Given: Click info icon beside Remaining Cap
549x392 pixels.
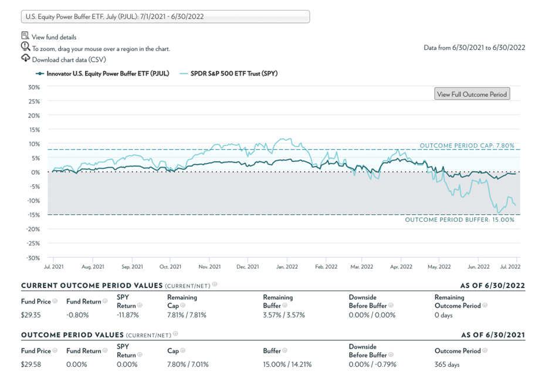Looking at the screenshot, I should [183, 305].
